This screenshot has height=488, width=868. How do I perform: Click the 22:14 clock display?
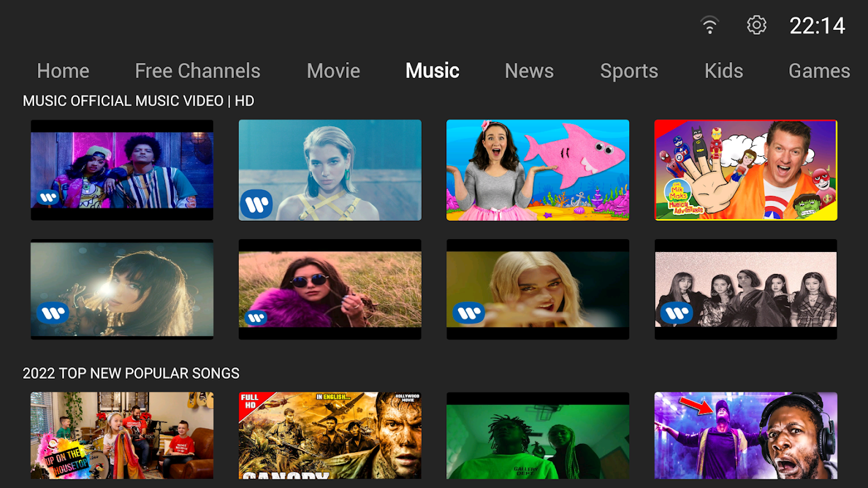[x=817, y=26]
